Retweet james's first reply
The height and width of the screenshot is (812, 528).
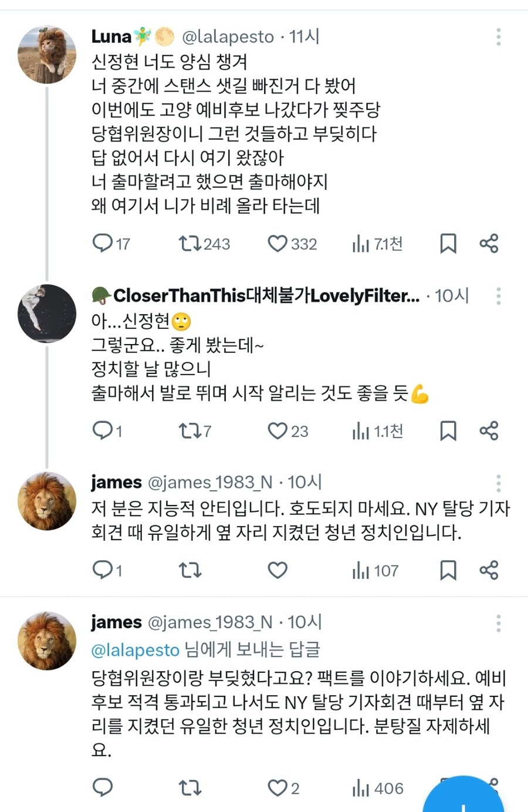coord(189,570)
